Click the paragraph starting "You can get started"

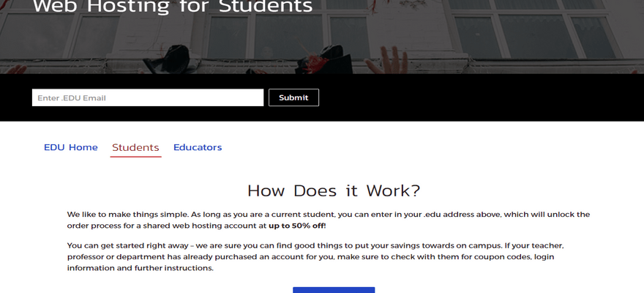315,256
